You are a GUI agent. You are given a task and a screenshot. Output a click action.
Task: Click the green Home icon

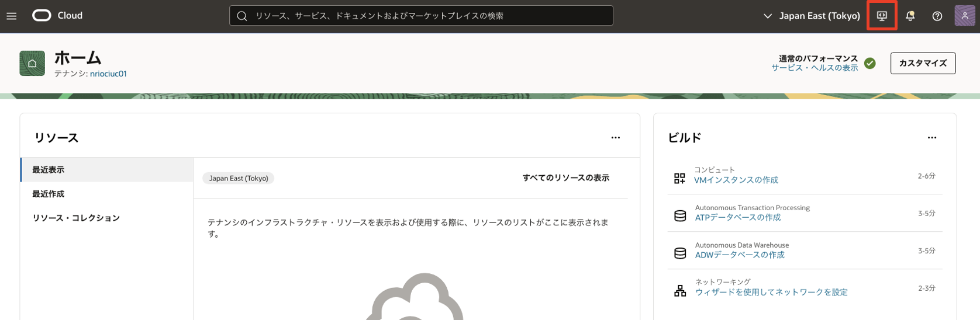click(32, 64)
